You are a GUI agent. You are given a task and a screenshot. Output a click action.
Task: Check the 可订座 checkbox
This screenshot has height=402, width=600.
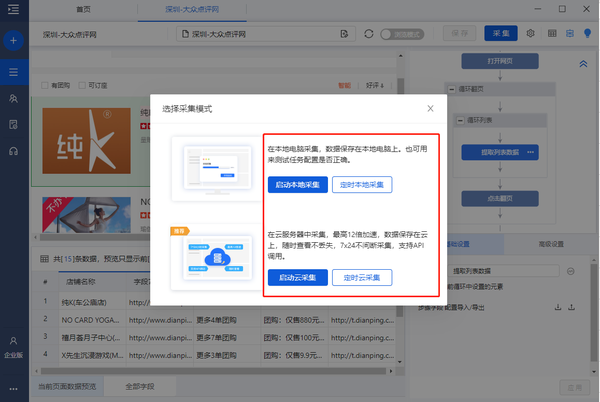pos(82,85)
